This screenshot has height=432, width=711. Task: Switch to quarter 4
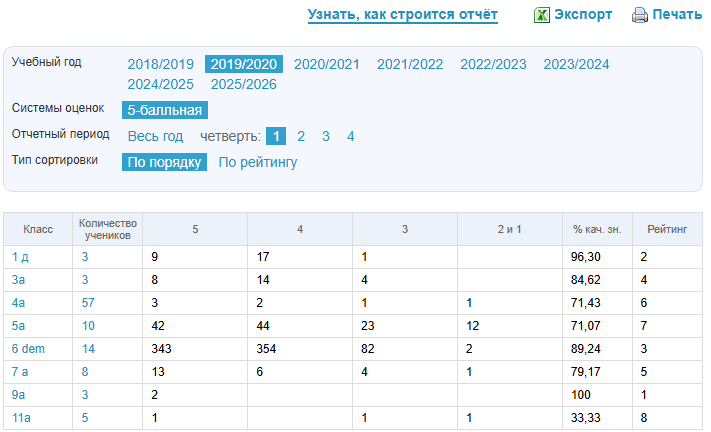pos(350,136)
